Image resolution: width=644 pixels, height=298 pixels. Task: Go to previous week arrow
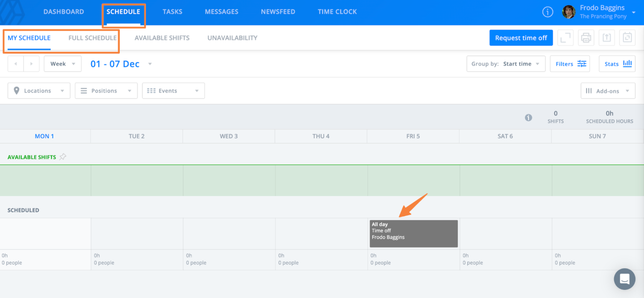[16, 64]
